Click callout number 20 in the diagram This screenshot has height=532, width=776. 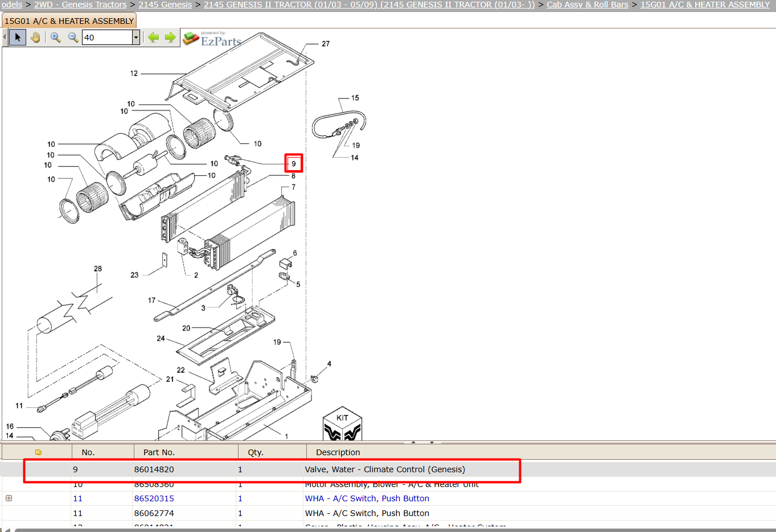186,328
